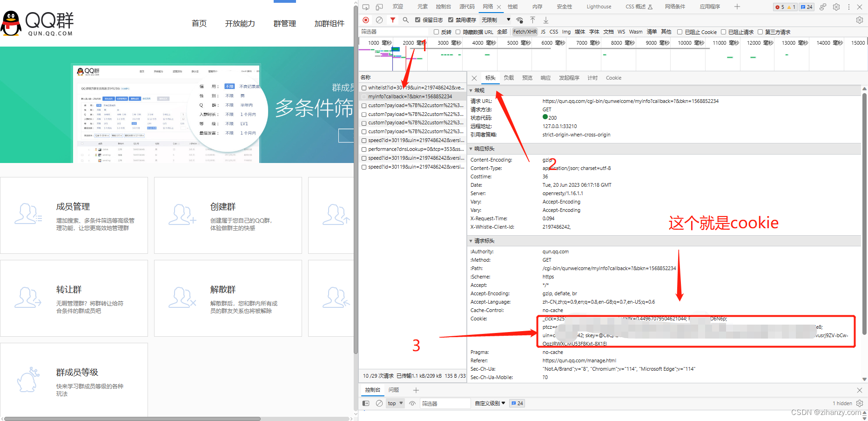Select the 全部 filter type
Image resolution: width=868 pixels, height=421 pixels.
click(x=502, y=32)
